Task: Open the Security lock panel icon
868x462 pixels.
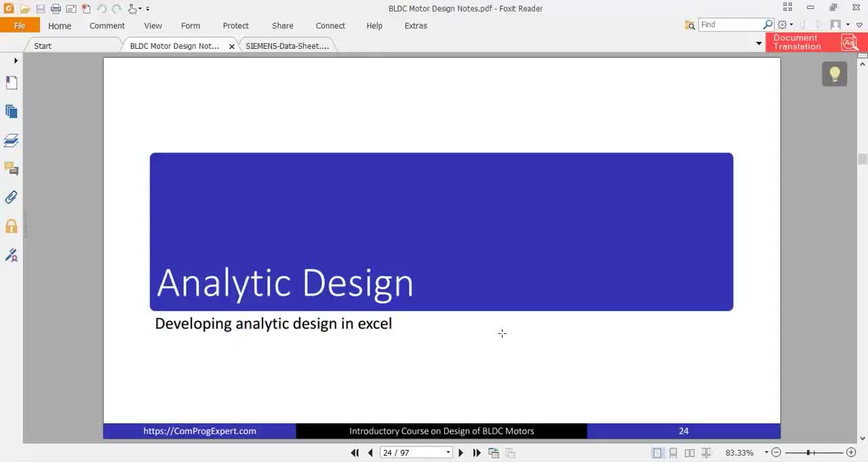Action: click(x=12, y=226)
